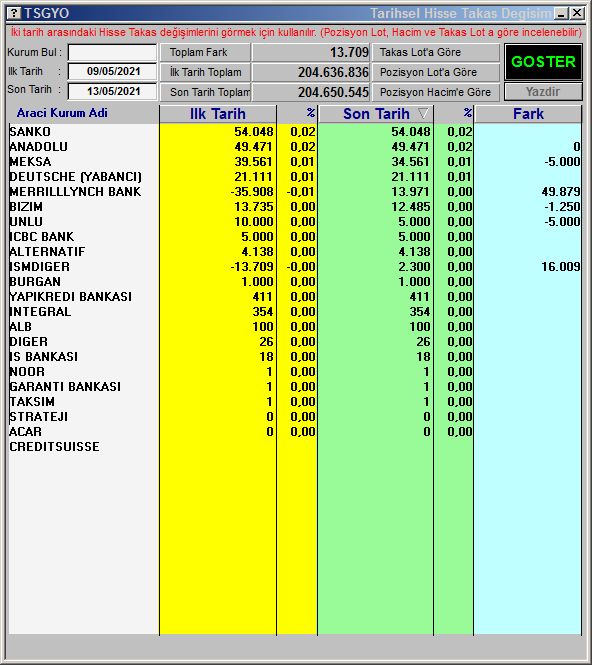Viewport: 592px width, 665px height.
Task: Select Pozisyon Lot'a Göre option
Action: 436,72
